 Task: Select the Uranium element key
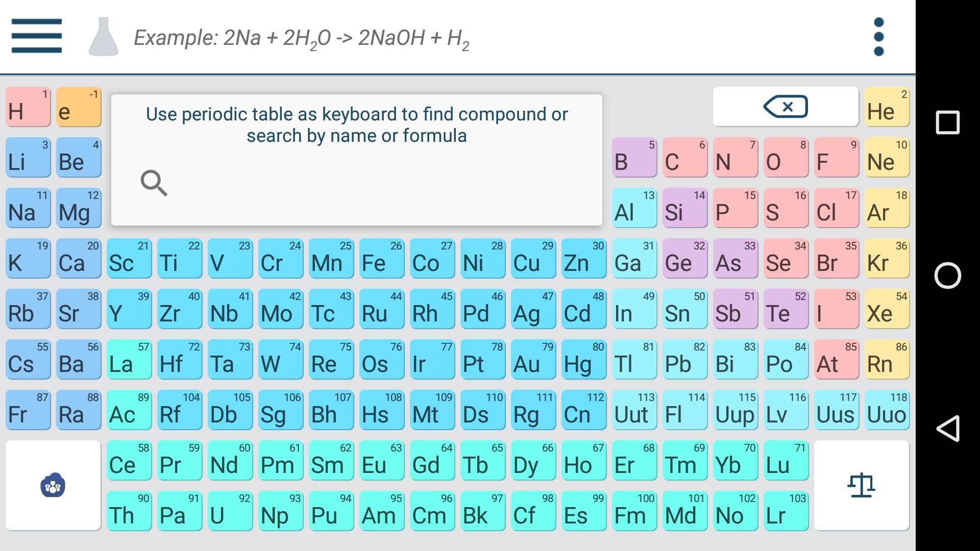coord(230,510)
